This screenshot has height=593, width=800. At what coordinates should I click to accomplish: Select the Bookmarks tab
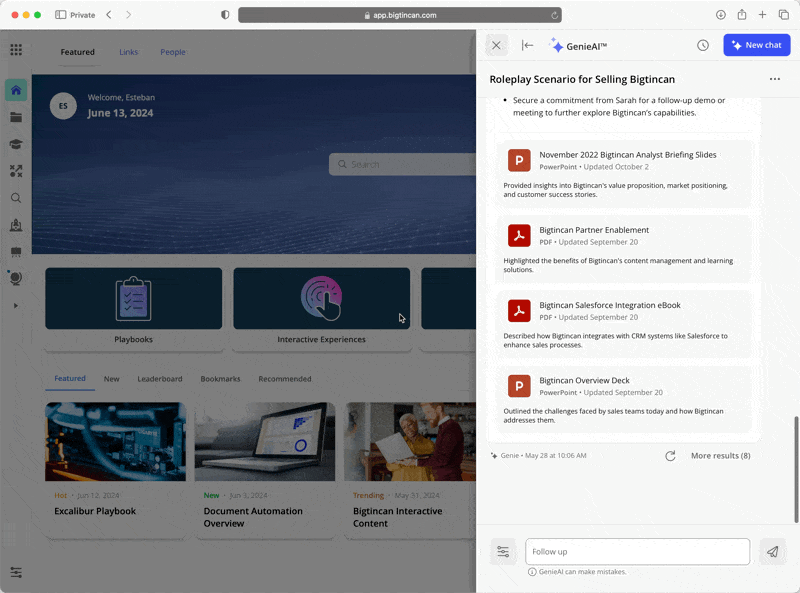click(x=220, y=379)
